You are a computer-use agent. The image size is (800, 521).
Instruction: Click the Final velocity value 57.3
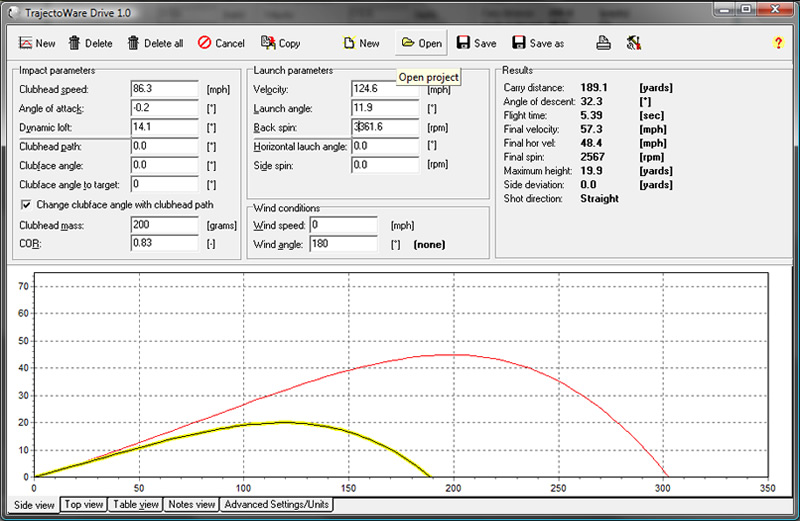[591, 129]
